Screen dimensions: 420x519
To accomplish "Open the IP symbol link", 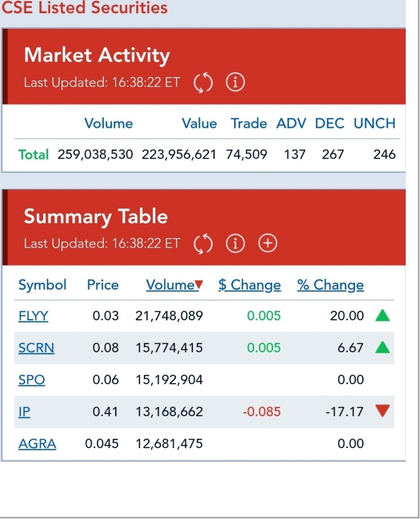I will [24, 412].
